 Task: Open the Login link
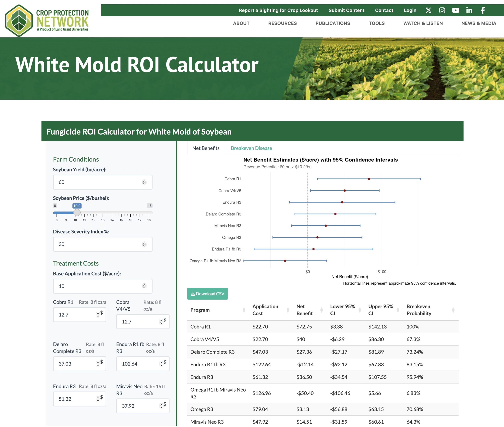click(410, 10)
